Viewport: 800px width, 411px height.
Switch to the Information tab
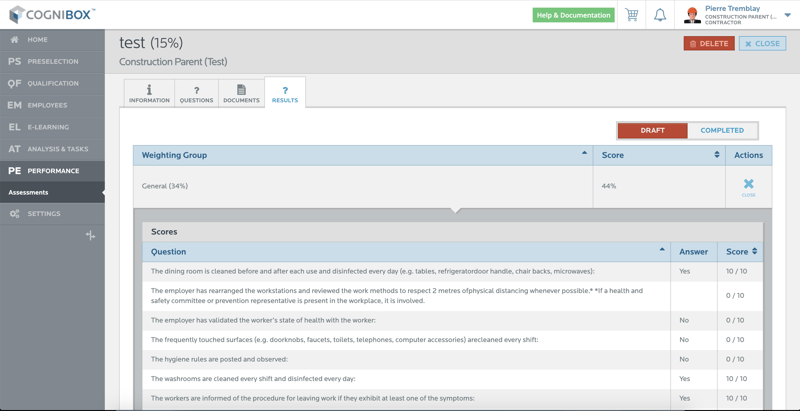point(149,94)
